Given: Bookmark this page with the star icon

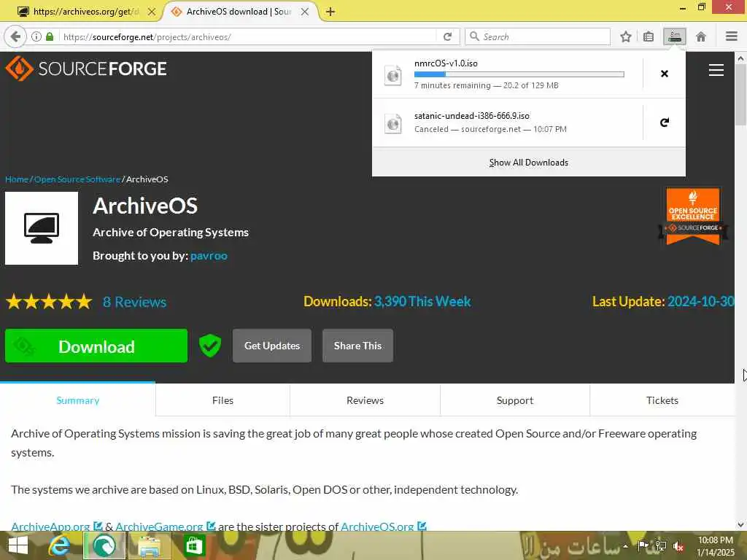Looking at the screenshot, I should [626, 36].
